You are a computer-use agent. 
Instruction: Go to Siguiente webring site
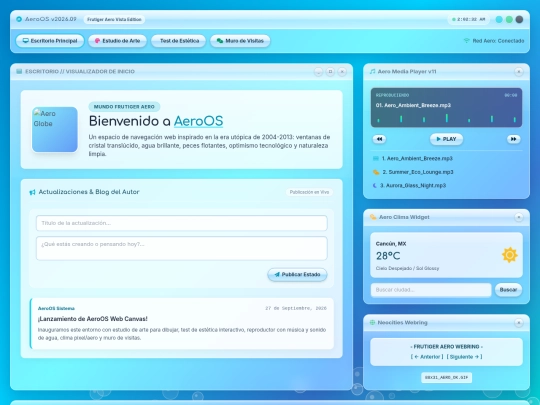point(464,357)
